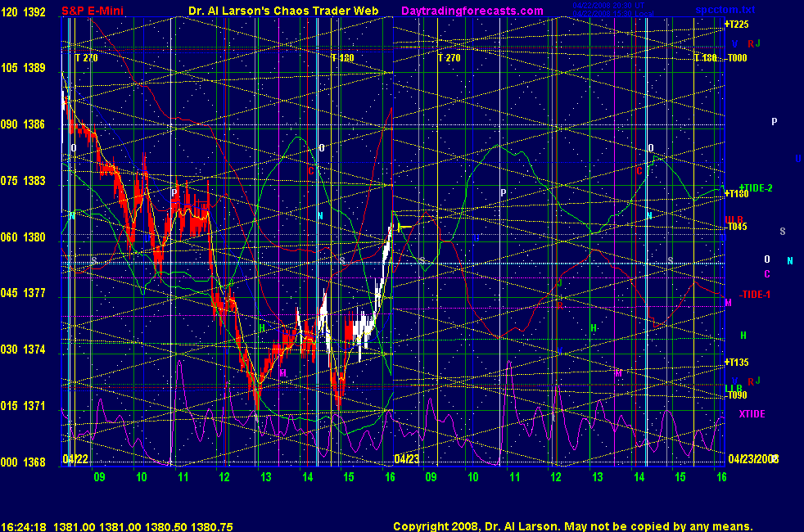Click price axis label '060 1380'

click(x=23, y=237)
